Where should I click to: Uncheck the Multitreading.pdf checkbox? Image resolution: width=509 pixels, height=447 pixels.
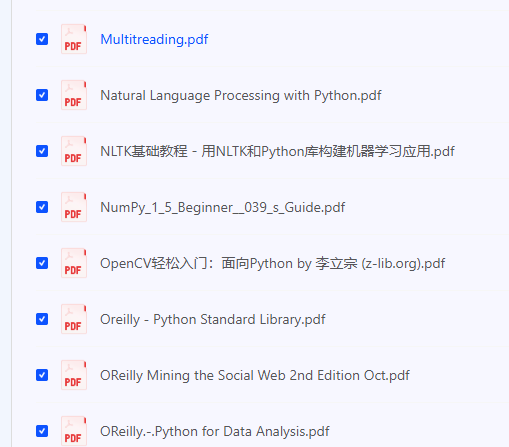tap(42, 39)
